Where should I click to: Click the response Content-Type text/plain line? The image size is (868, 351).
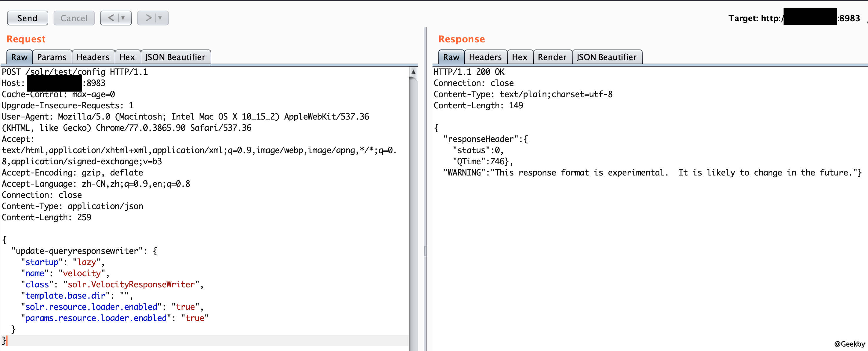tap(523, 94)
